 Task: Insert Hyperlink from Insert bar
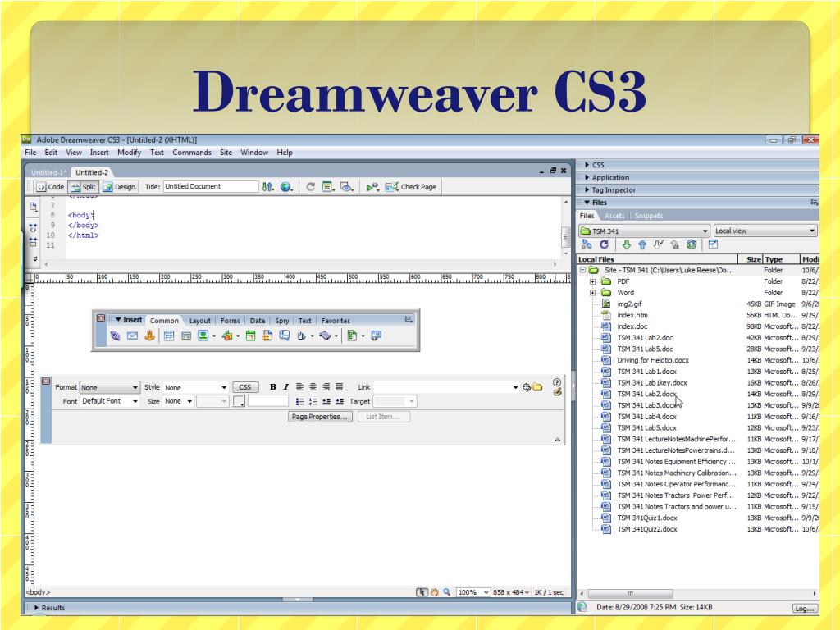[115, 336]
